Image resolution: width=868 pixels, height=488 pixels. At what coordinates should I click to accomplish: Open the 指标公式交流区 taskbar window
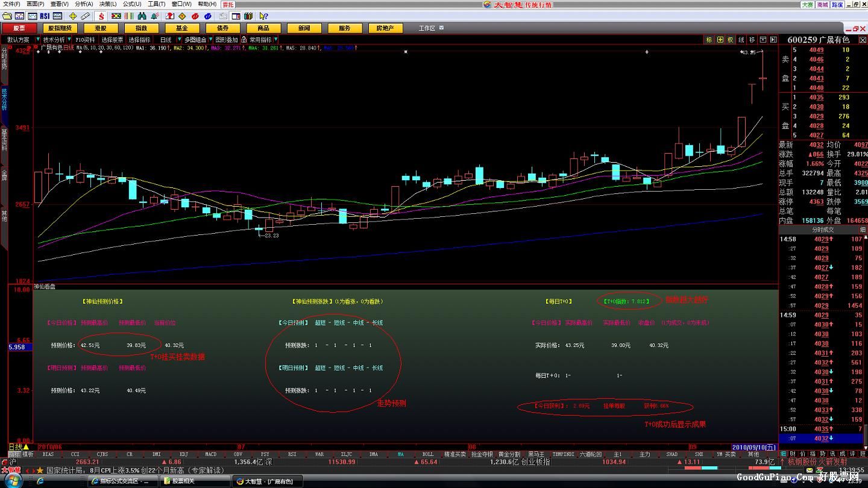click(x=124, y=481)
